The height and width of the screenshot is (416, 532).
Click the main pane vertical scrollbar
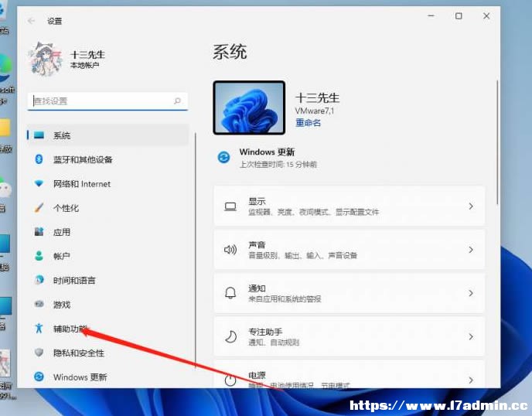[x=497, y=142]
